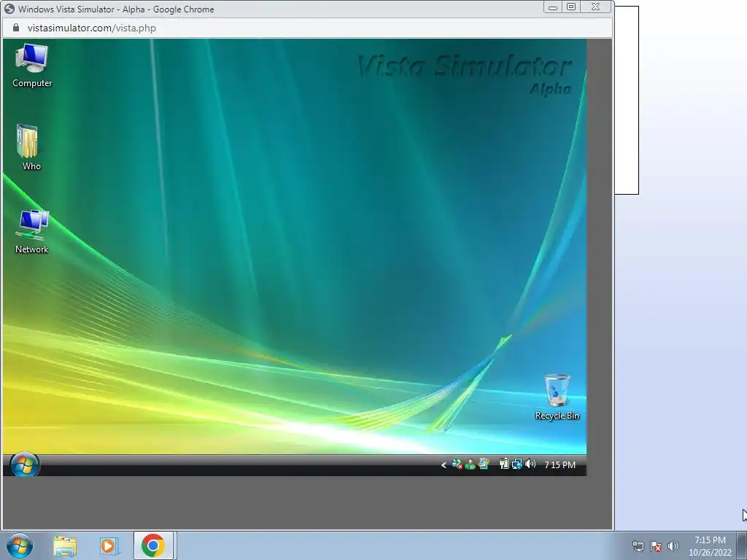Click the 7 15 PM simulator clock
The image size is (747, 560).
point(560,464)
